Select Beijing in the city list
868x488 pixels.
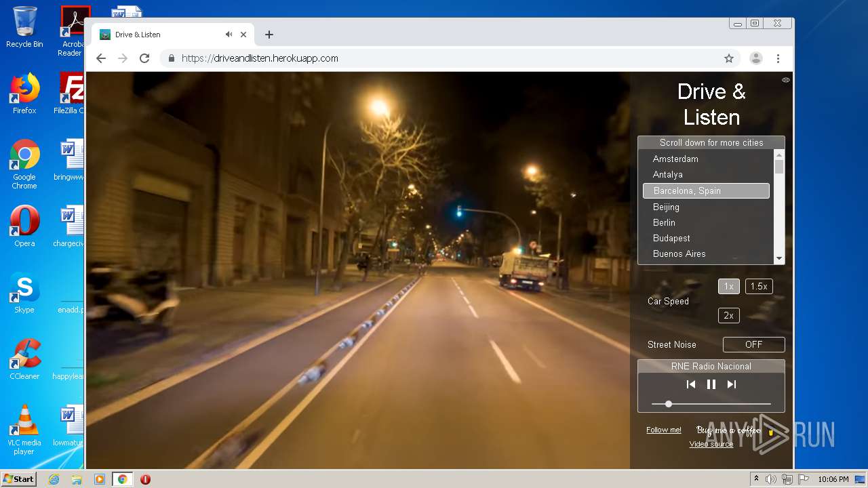(x=706, y=207)
